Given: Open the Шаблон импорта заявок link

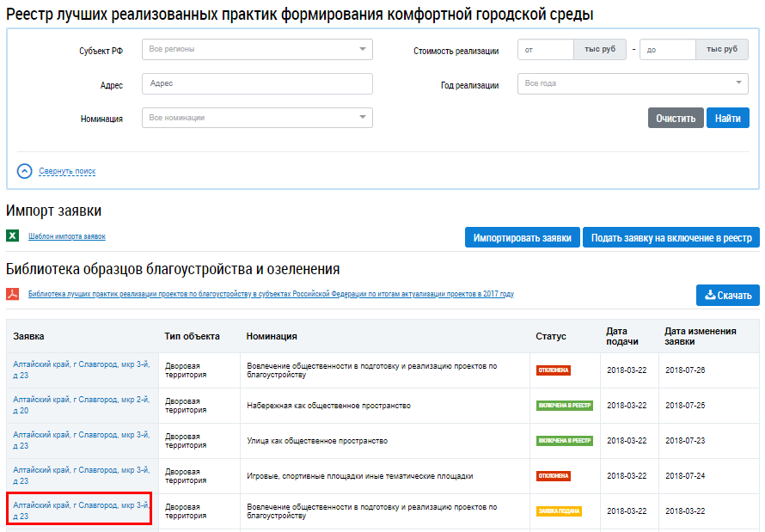Looking at the screenshot, I should pos(67,236).
